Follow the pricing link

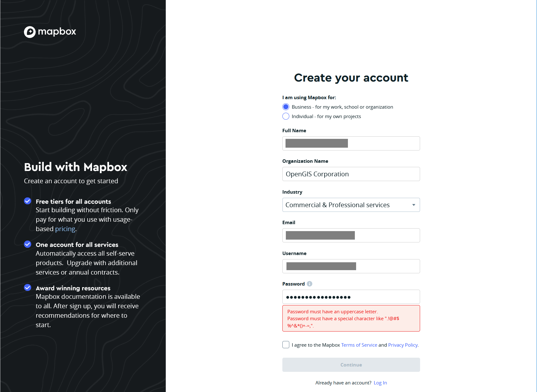pyautogui.click(x=65, y=229)
